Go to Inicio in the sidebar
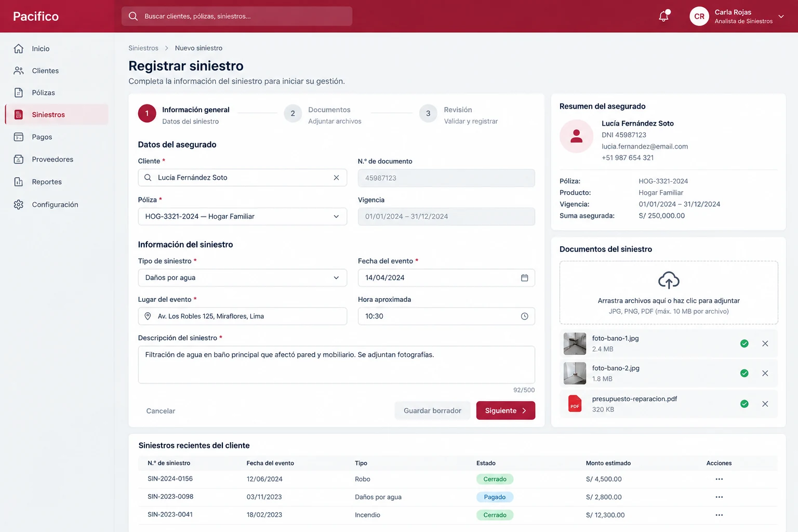This screenshot has width=798, height=532. pos(57,48)
